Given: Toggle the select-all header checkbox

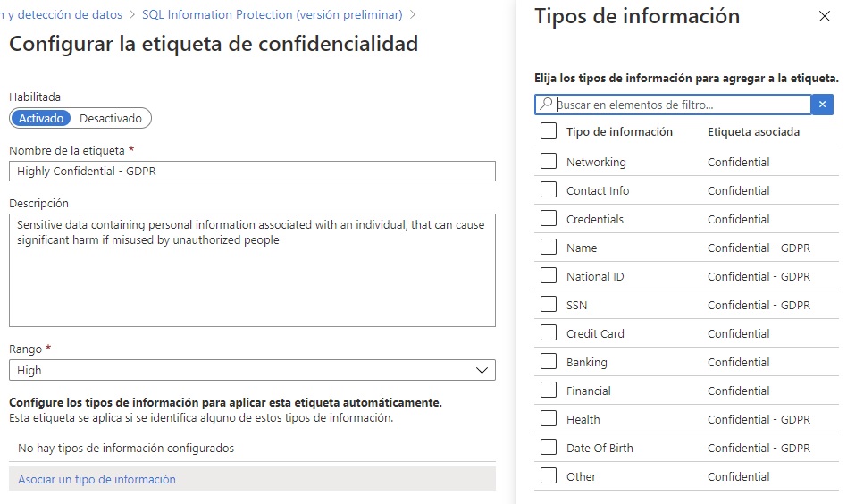Looking at the screenshot, I should [549, 130].
